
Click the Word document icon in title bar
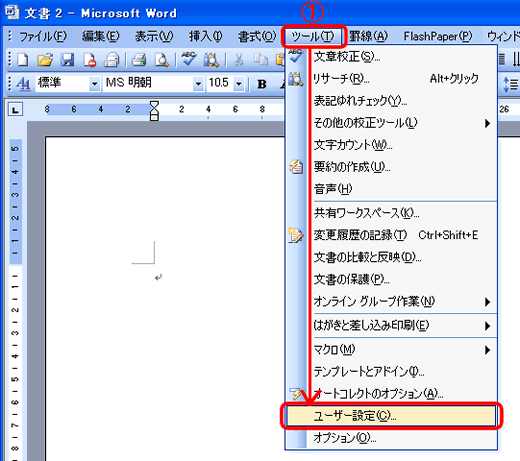click(x=12, y=13)
